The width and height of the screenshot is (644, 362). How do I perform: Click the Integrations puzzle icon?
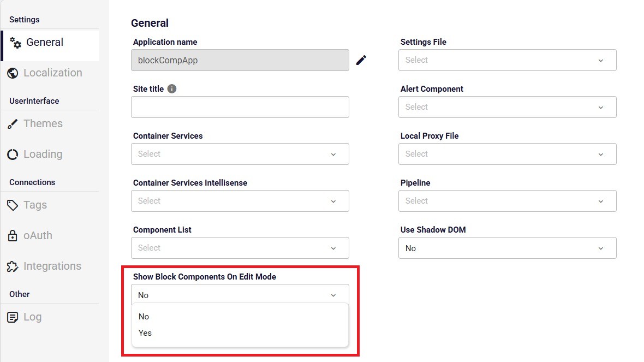(x=13, y=266)
